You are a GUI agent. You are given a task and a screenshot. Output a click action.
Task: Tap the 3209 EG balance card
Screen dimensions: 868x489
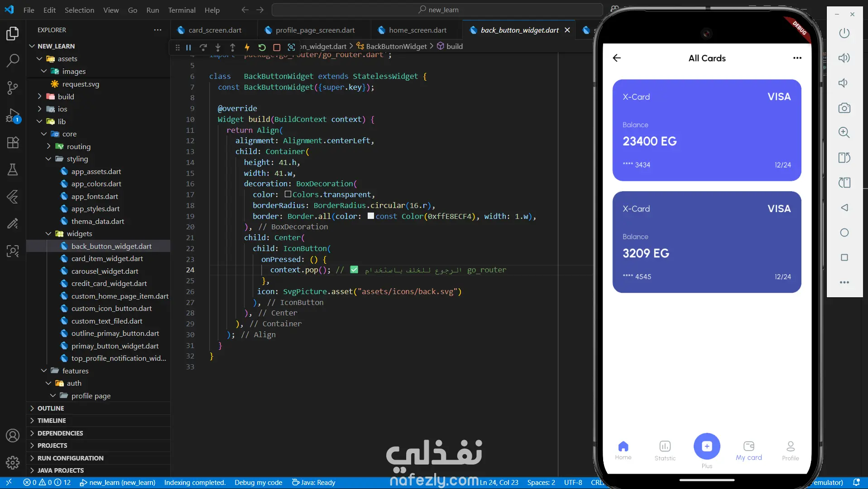[x=707, y=242]
